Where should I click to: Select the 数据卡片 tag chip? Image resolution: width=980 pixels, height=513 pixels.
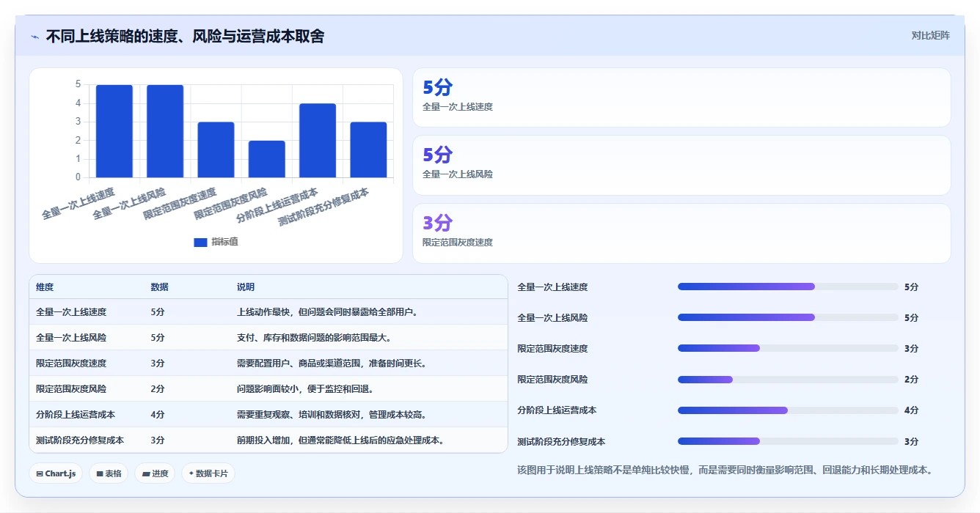(208, 473)
